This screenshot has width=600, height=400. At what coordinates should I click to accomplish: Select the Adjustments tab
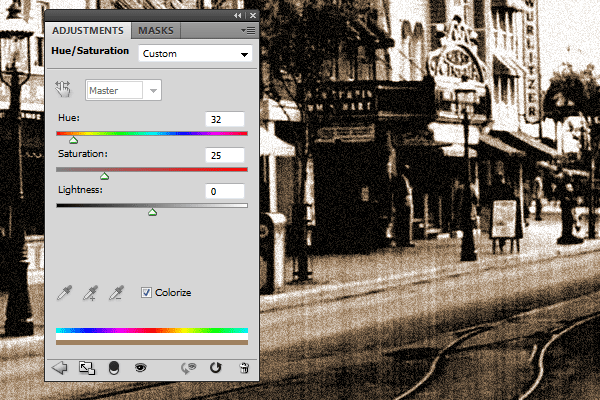tap(88, 31)
